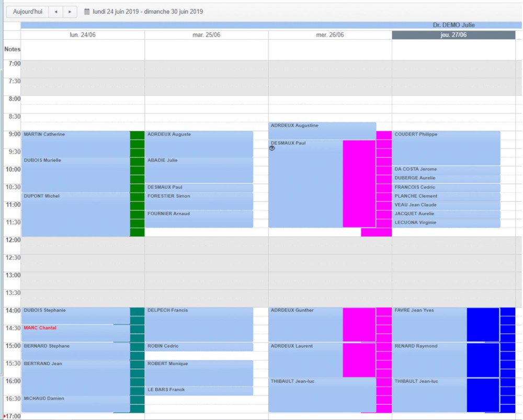Select the highlighted jeu. 27/06 day header

(453, 35)
